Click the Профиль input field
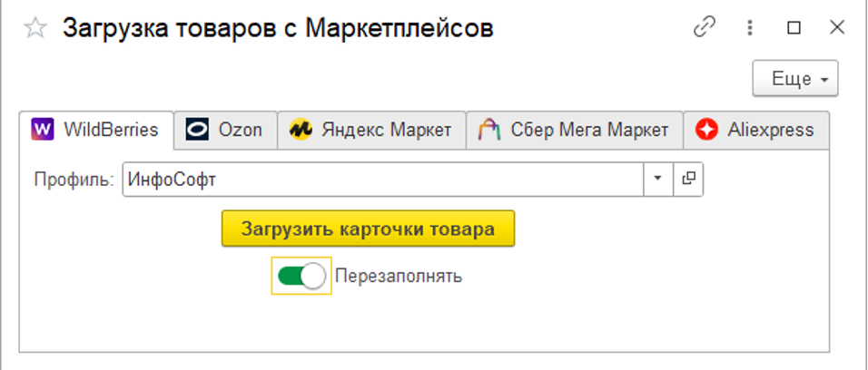Viewport: 868px width, 370px height. (381, 180)
